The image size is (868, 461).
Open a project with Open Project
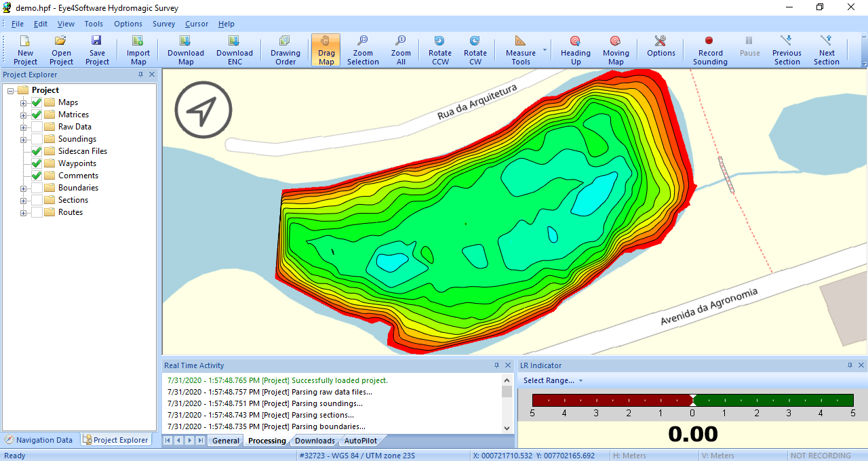(x=61, y=50)
